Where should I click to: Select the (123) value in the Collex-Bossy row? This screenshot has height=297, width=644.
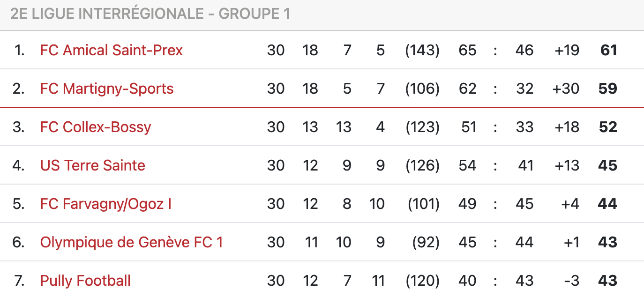tap(422, 127)
